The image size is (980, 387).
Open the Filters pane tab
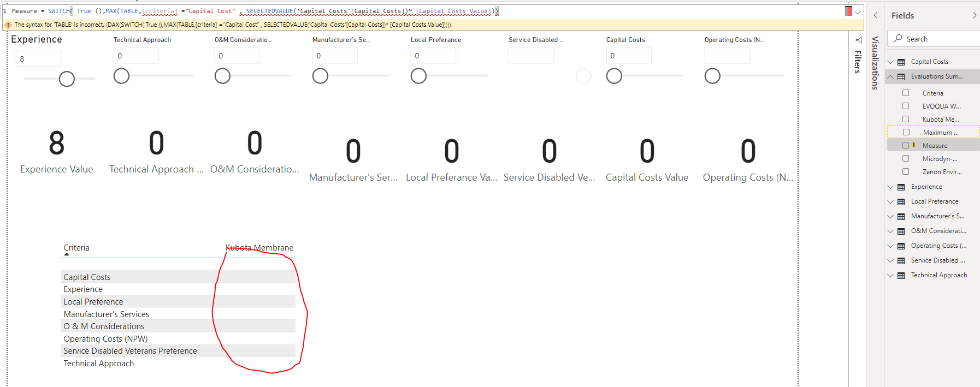pos(858,62)
